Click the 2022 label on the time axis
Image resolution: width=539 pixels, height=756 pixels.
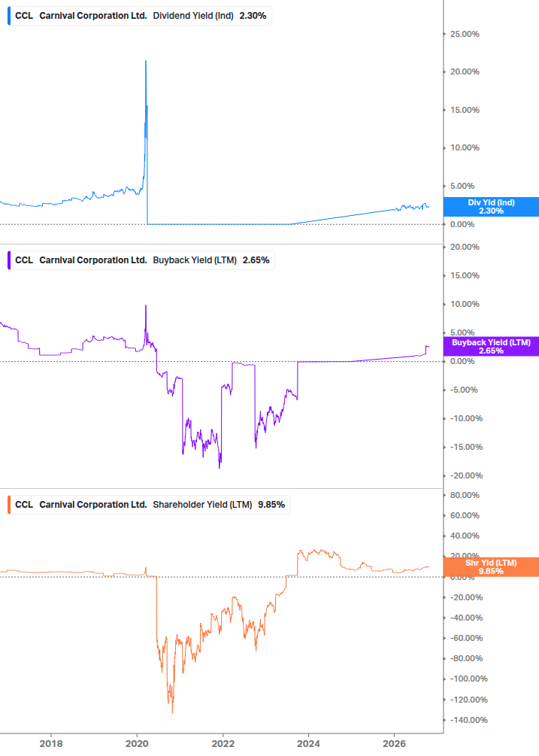coord(223,744)
